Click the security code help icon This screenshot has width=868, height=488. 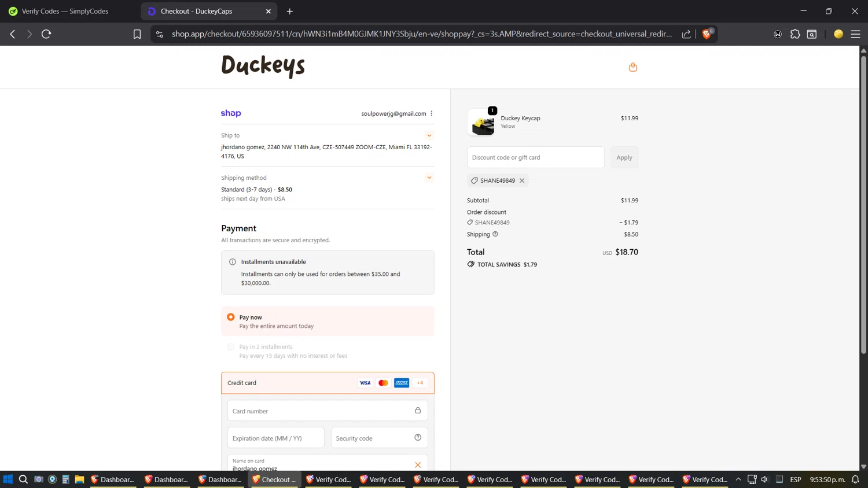tap(418, 438)
